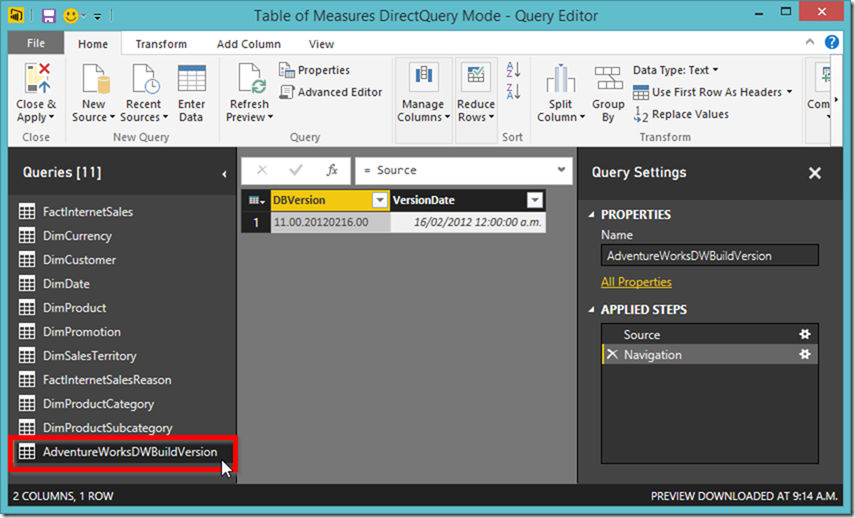Click the smiley feedback icon
The image size is (855, 518).
pos(71,16)
